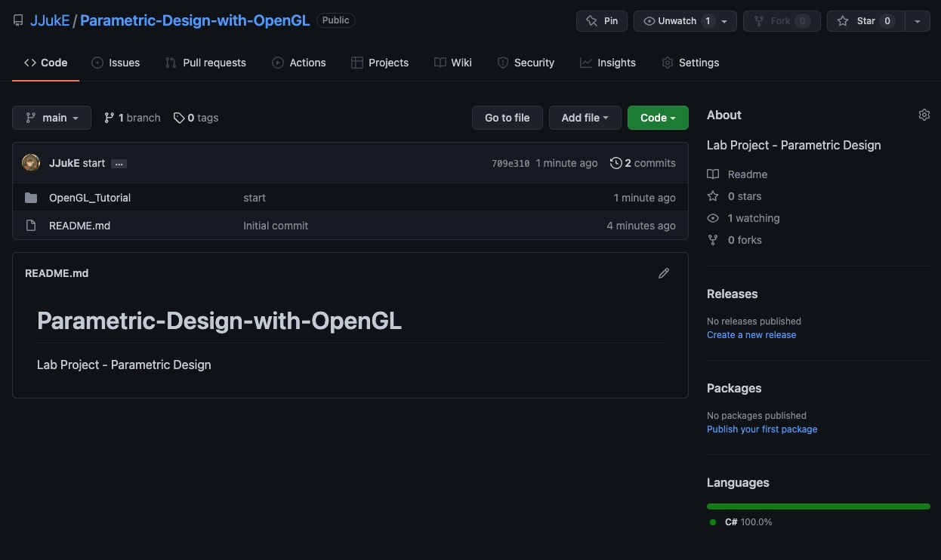Expand the commit description ellipsis button

[119, 164]
